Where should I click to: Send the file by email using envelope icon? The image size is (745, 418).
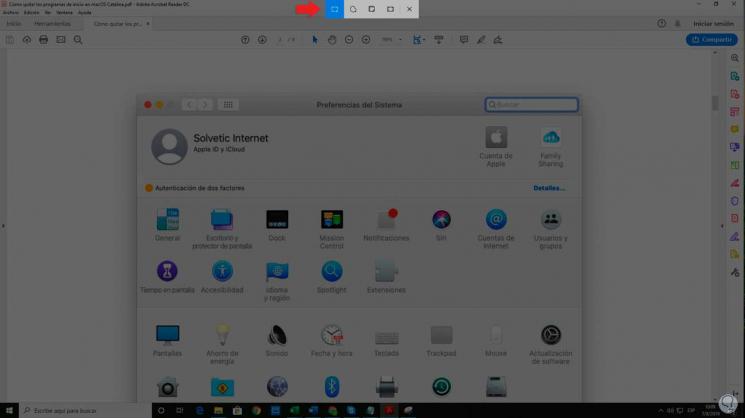click(61, 40)
